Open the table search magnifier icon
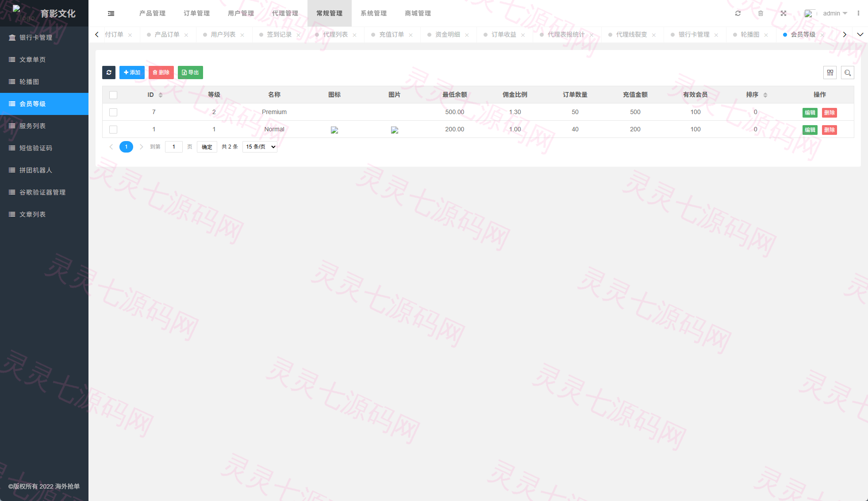Viewport: 868px width, 501px height. pyautogui.click(x=848, y=73)
